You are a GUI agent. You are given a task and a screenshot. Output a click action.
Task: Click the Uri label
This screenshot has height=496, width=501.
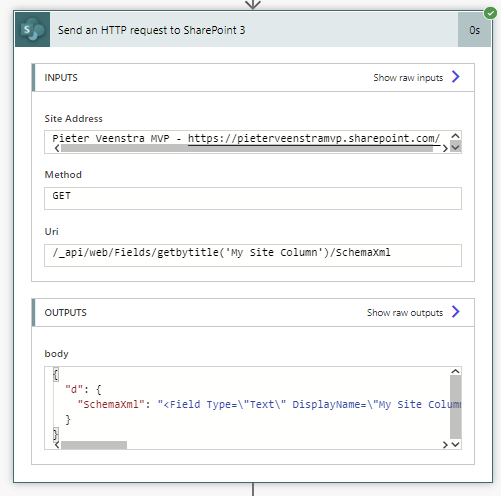click(x=51, y=232)
